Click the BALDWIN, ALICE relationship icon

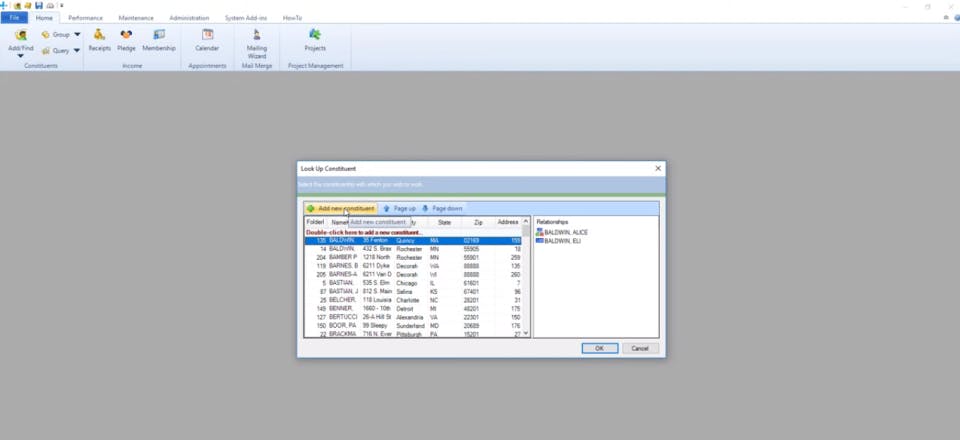(539, 233)
